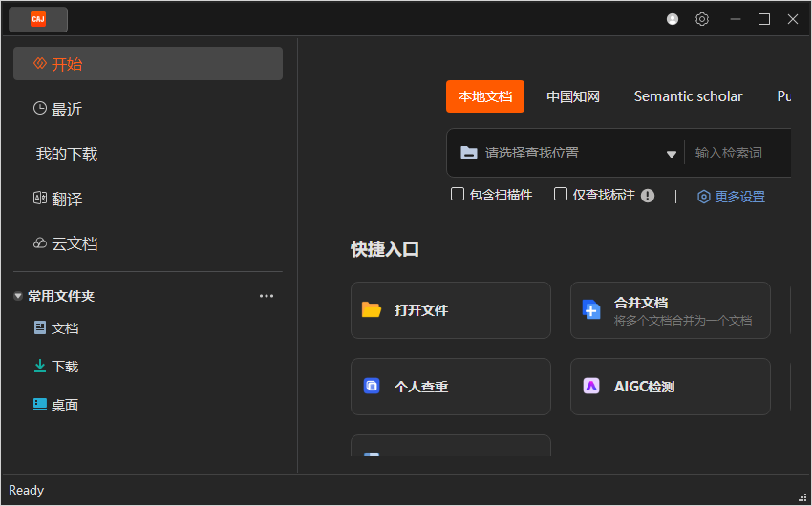Click the 常用文件夹 section label
812x506 pixels.
(x=61, y=296)
